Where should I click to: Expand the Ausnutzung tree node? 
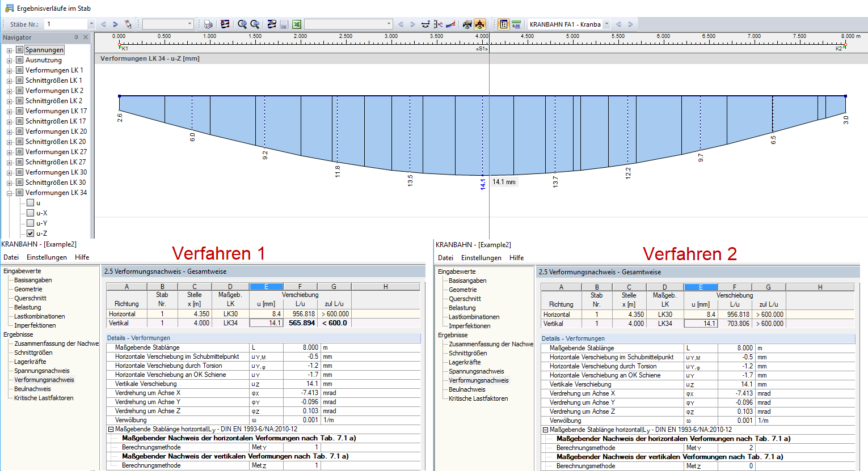(x=9, y=61)
